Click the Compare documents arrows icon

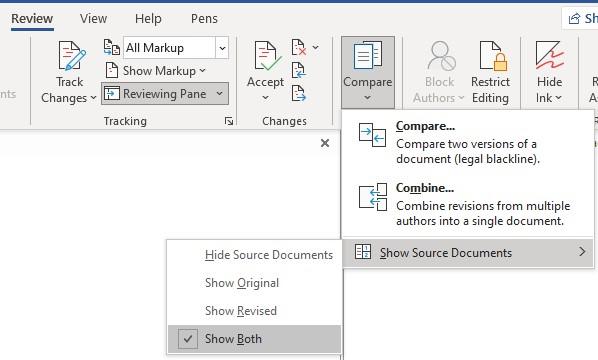coord(372,135)
